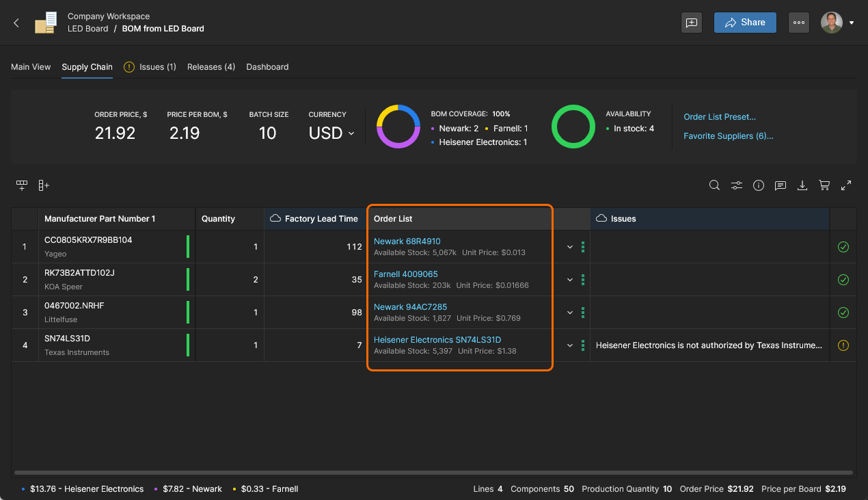
Task: Show the information panel icon
Action: tap(758, 185)
